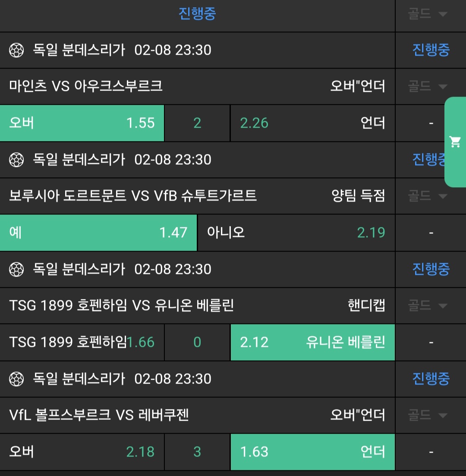Expand 골드 dropdown on Mainz match row

427,87
